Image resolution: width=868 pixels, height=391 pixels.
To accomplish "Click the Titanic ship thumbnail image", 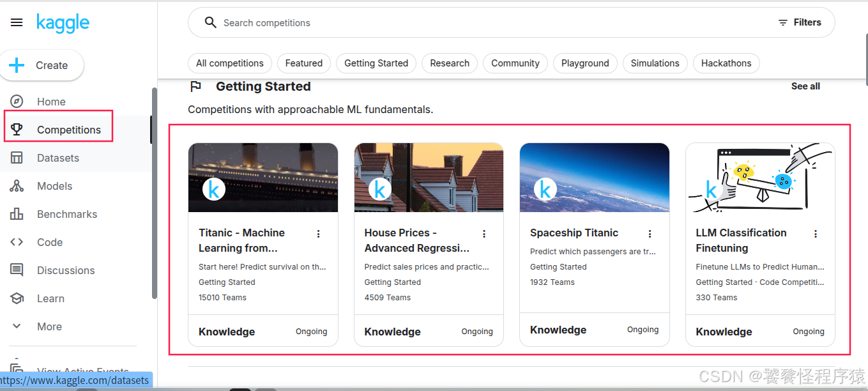I will pos(263,178).
